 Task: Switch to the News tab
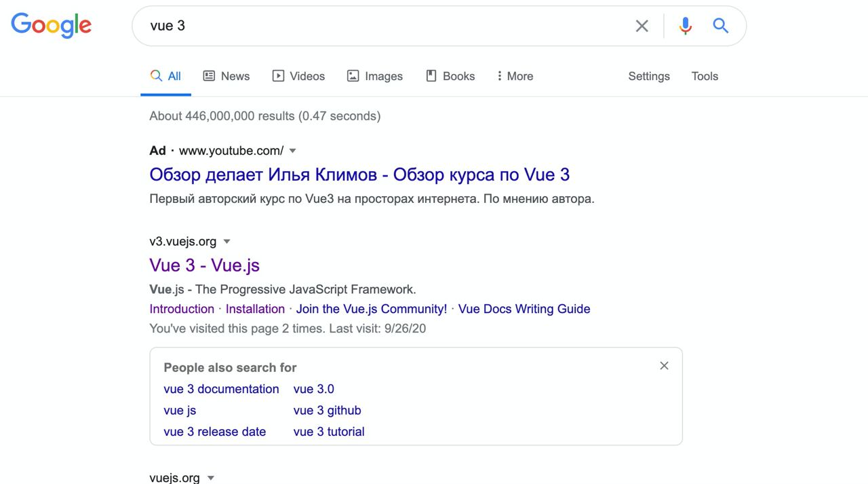tap(226, 76)
